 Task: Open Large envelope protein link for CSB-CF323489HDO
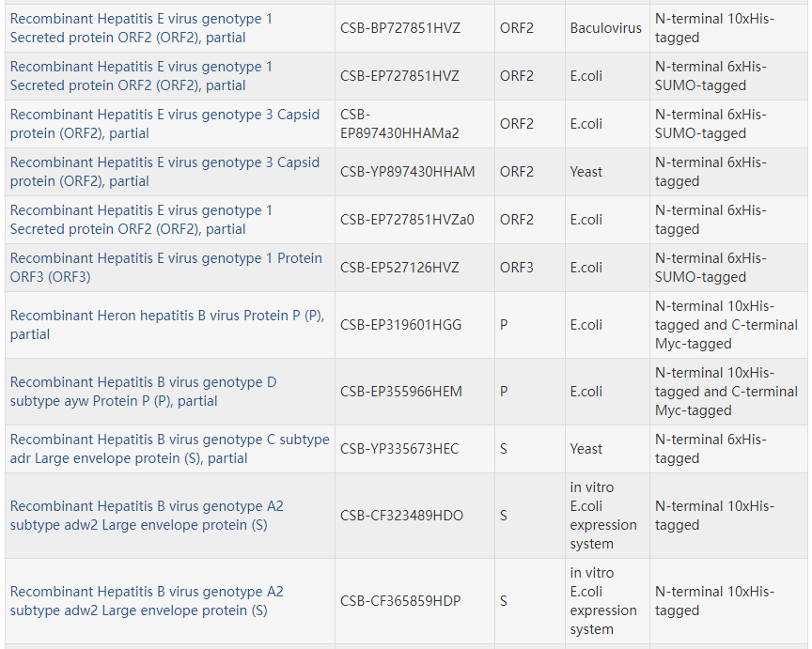147,506
